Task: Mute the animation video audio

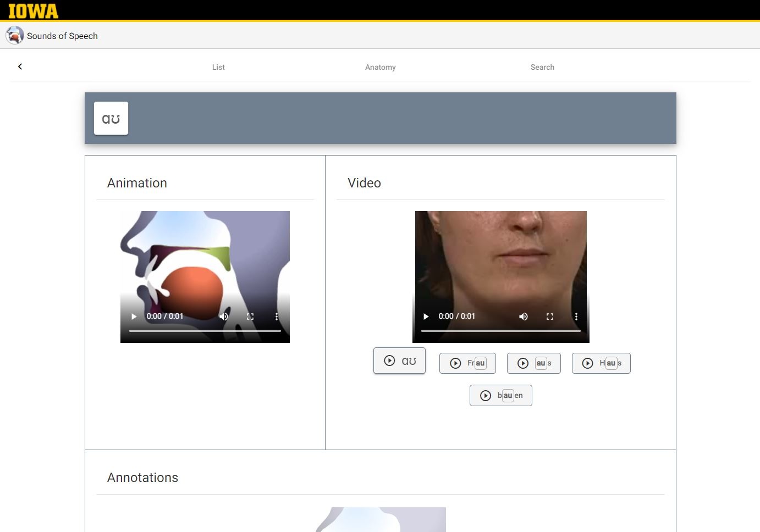Action: [224, 317]
